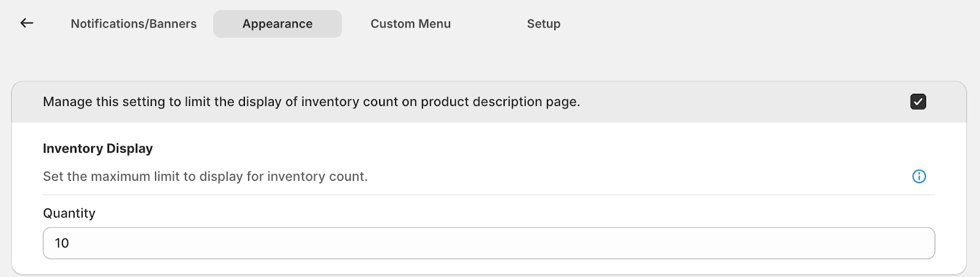980x277 pixels.
Task: Click the blank white area beside Inventory Display
Action: tap(490, 149)
